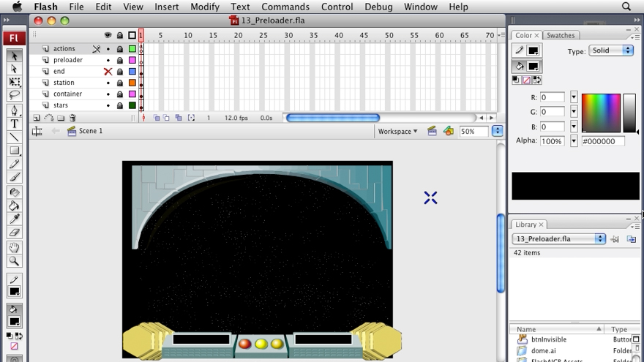
Task: Toggle outline square of actions layer
Action: click(x=132, y=49)
